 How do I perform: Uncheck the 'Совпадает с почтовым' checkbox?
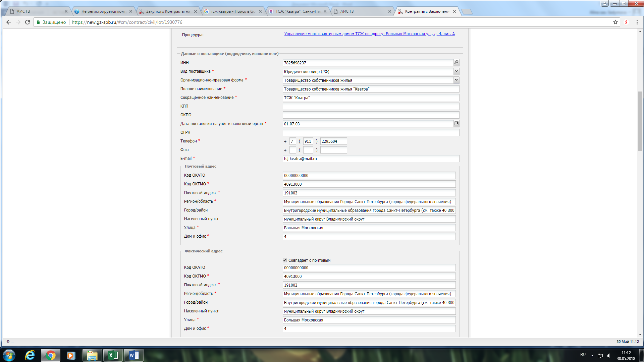pyautogui.click(x=285, y=260)
